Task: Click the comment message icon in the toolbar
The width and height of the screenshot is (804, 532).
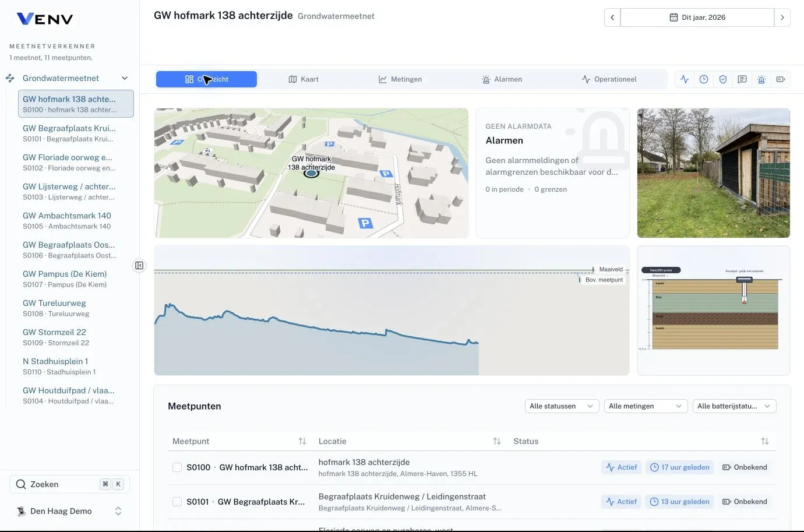Action: [742, 79]
